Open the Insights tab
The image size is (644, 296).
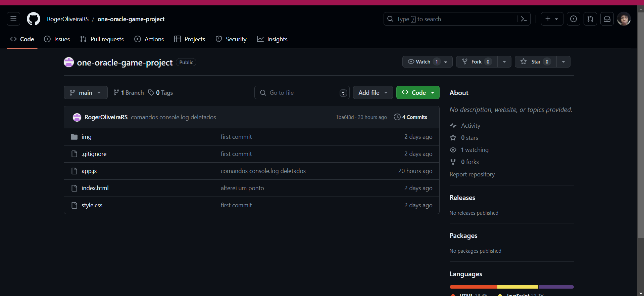pyautogui.click(x=272, y=39)
